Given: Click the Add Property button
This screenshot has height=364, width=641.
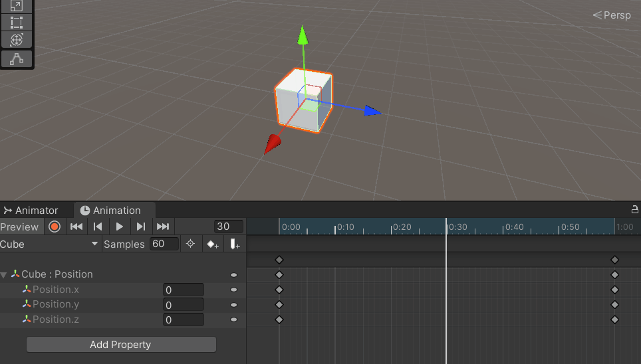Looking at the screenshot, I should [121, 344].
